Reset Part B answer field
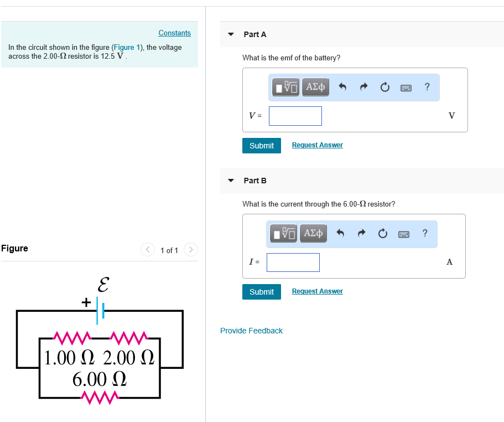 pos(382,233)
